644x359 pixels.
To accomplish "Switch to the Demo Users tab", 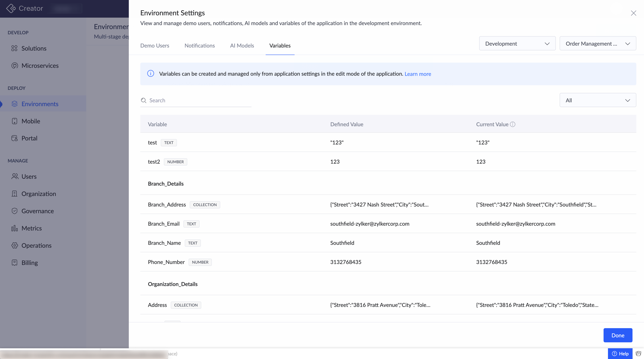I will click(x=154, y=45).
